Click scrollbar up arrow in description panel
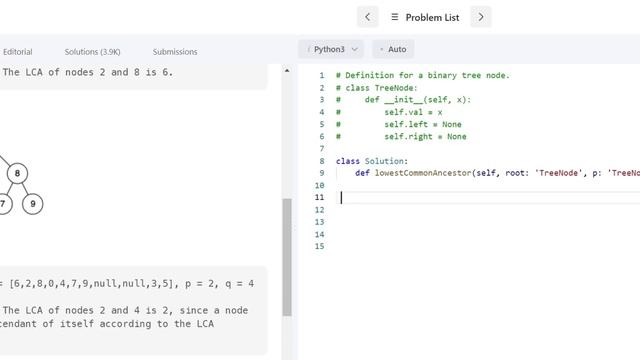The width and height of the screenshot is (640, 360). (x=287, y=71)
